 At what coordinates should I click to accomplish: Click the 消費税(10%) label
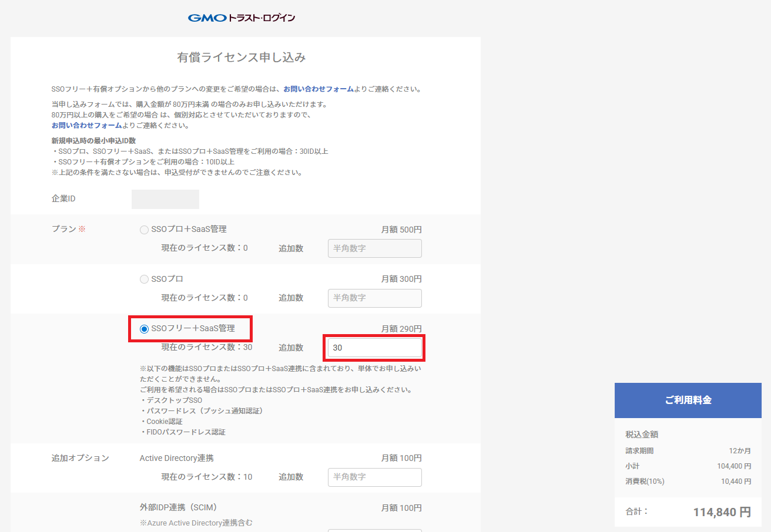(x=645, y=482)
